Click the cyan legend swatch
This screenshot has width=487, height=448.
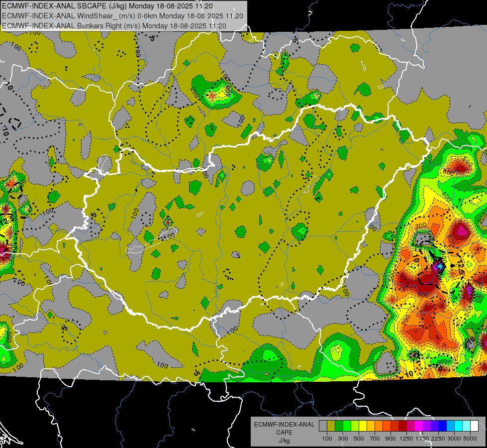[x=459, y=426]
